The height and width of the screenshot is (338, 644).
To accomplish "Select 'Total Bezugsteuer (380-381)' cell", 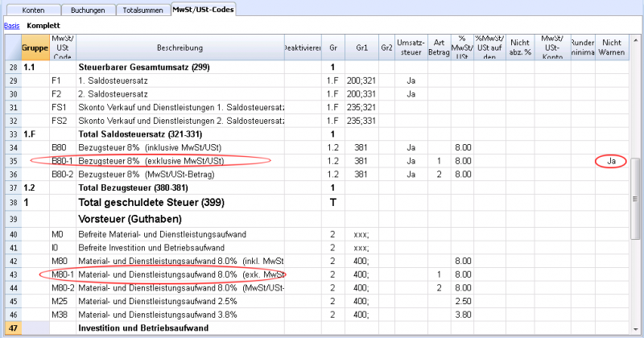I will [x=180, y=188].
